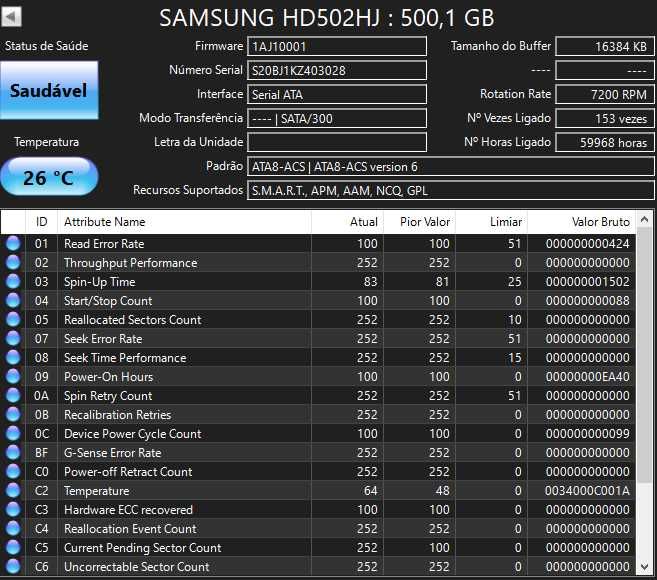Click the status icon for Current Pending Sector Count
657x580 pixels.
click(x=13, y=547)
